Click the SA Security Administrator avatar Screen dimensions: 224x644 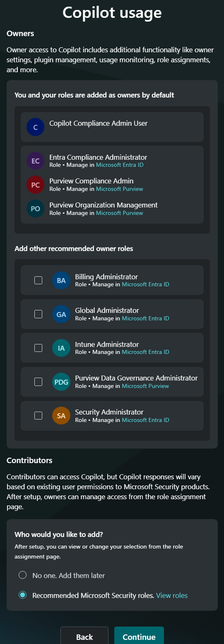click(61, 416)
